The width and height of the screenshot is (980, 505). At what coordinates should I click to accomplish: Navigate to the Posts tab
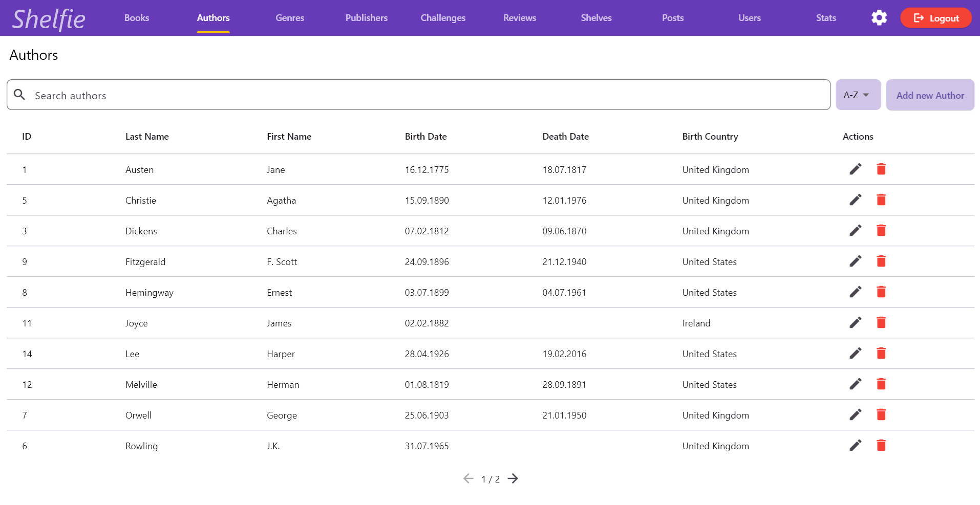pyautogui.click(x=673, y=18)
